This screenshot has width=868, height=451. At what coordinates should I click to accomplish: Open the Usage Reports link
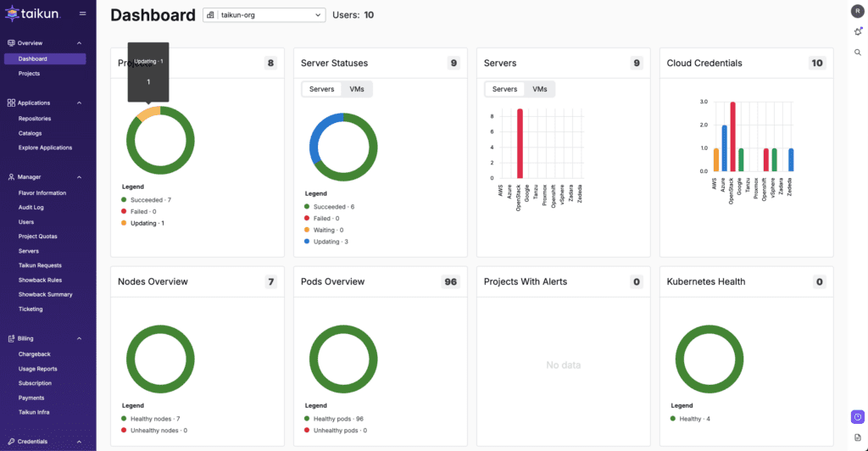pos(38,369)
